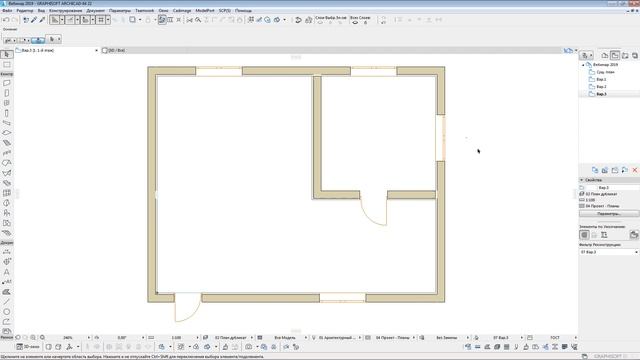Collapse the Свойства section
The image size is (640, 360).
pyautogui.click(x=582, y=180)
